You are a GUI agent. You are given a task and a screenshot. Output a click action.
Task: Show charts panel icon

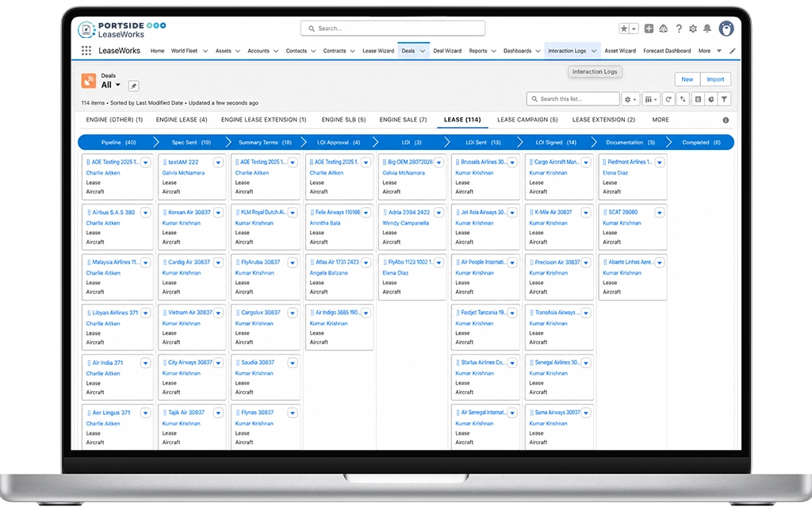711,99
